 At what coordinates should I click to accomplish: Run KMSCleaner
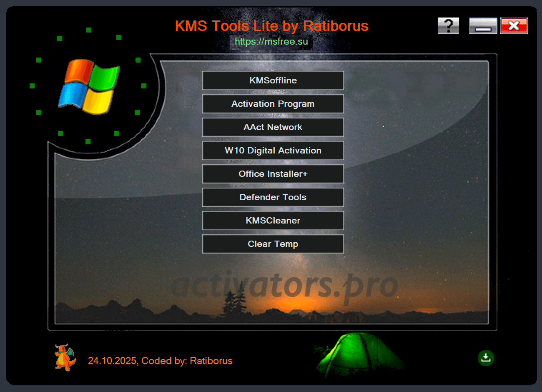[x=273, y=221]
